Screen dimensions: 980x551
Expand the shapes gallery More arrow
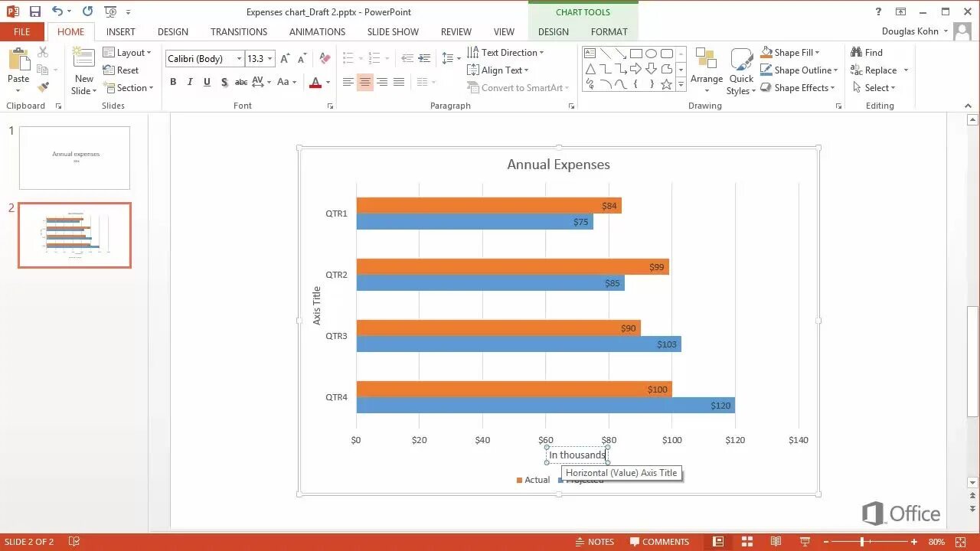(x=681, y=84)
